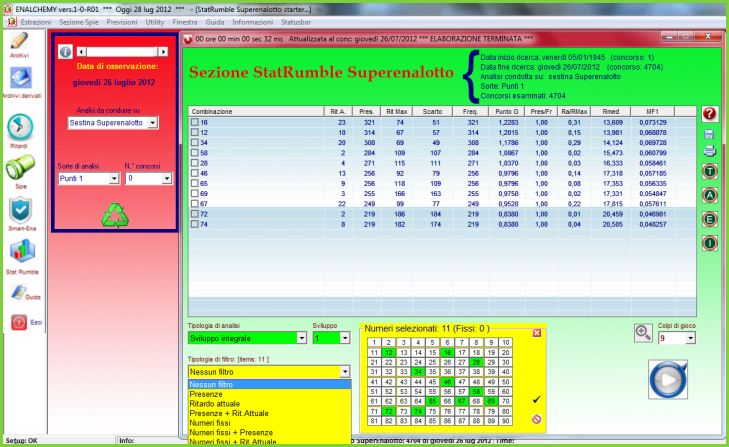
Task: Open the Informazioni menu
Action: point(252,22)
